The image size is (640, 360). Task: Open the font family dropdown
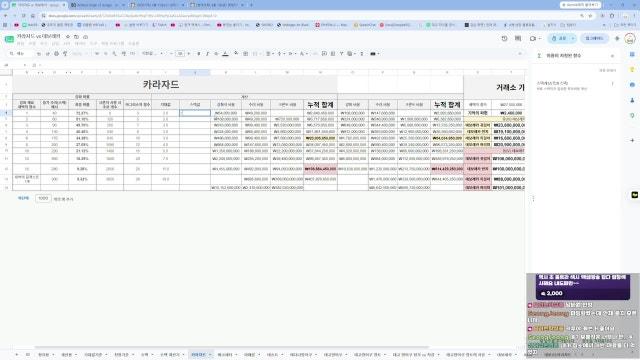click(x=152, y=54)
